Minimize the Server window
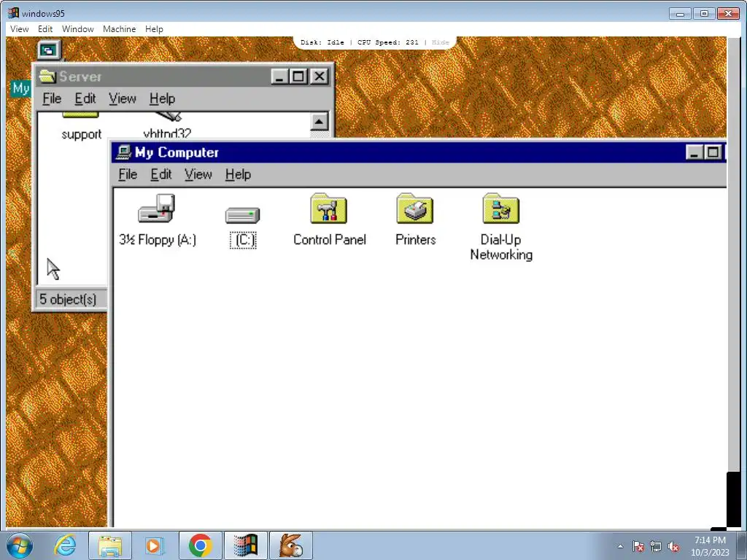The height and width of the screenshot is (560, 747). (280, 76)
